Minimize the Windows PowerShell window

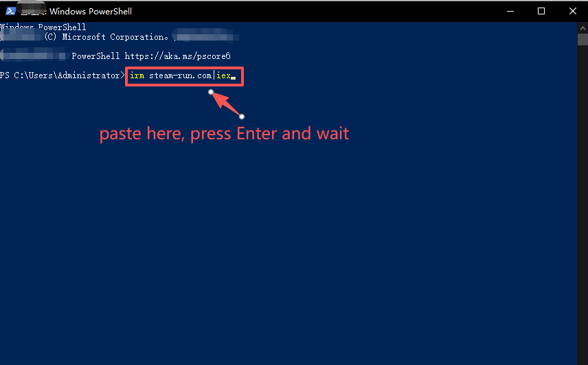point(510,11)
